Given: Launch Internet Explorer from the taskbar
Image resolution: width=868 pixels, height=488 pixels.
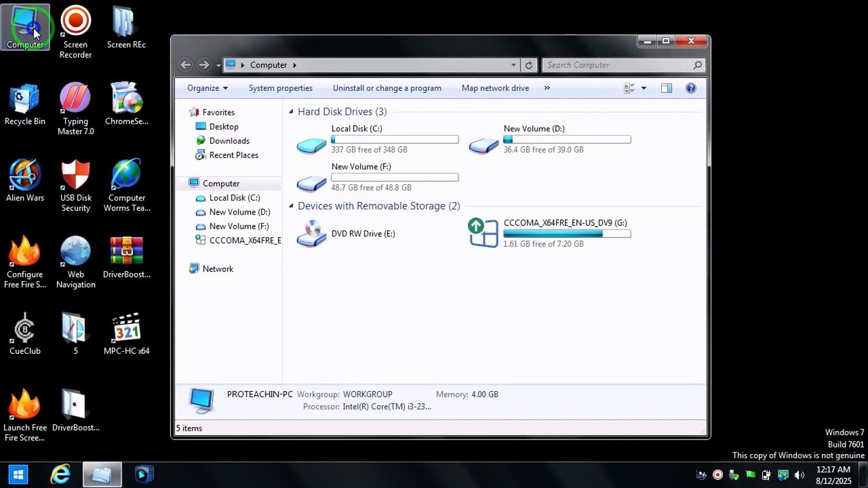Looking at the screenshot, I should click(61, 474).
